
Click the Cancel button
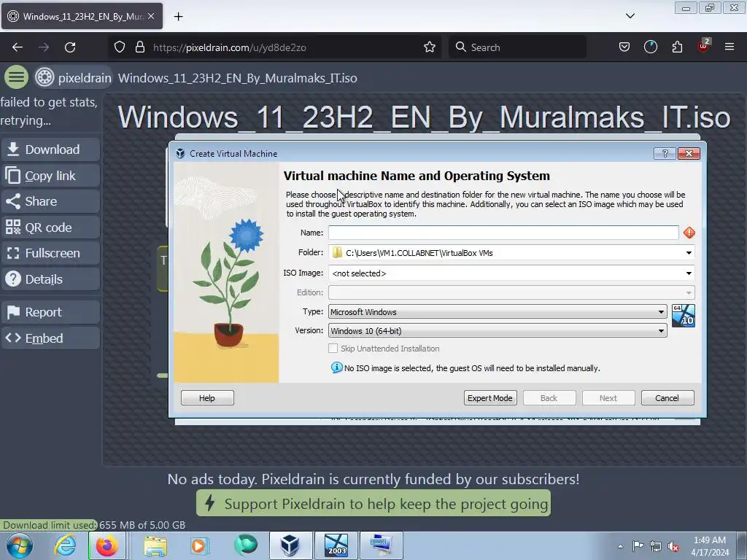[x=667, y=398]
